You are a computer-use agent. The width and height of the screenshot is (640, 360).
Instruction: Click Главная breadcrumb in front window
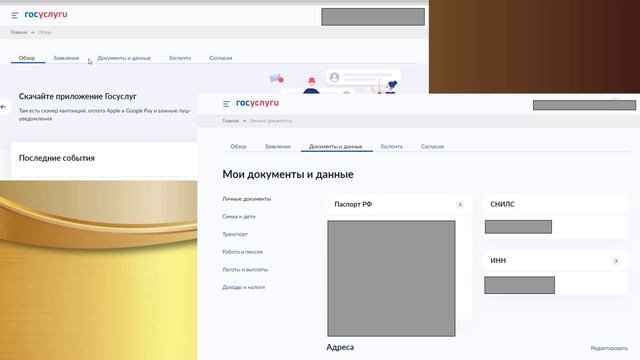(231, 121)
